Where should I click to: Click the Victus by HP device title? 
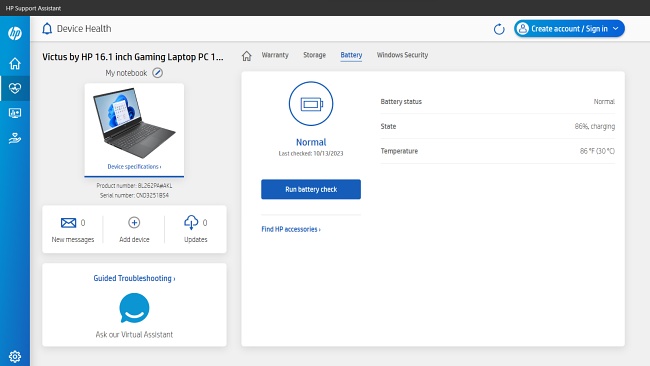coord(133,57)
